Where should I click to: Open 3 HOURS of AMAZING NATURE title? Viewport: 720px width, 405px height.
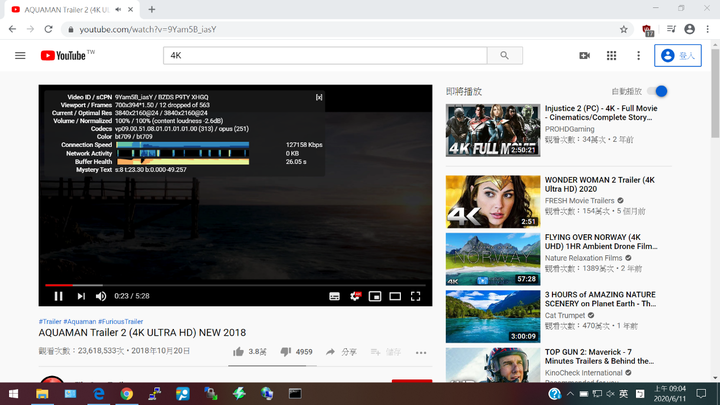coord(600,299)
